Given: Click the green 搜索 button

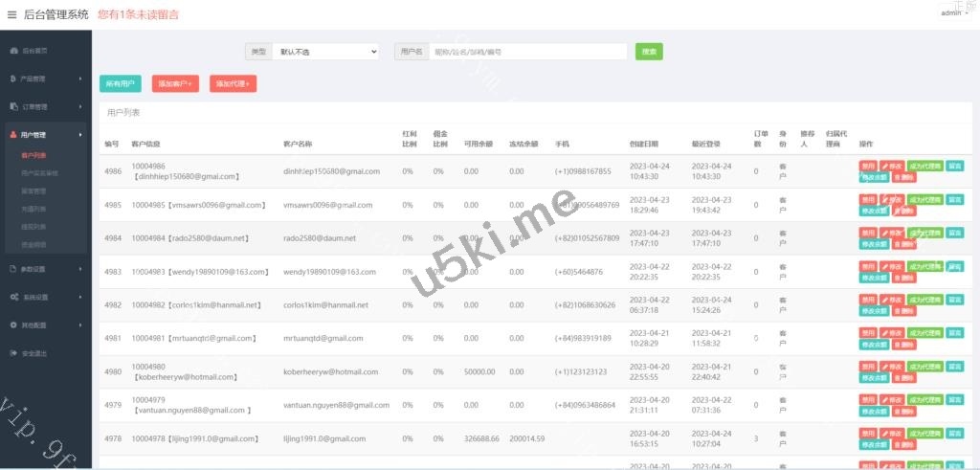Looking at the screenshot, I should 649,52.
